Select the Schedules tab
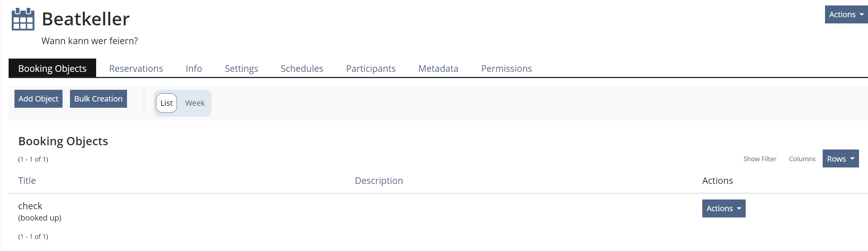The width and height of the screenshot is (868, 251). 302,69
